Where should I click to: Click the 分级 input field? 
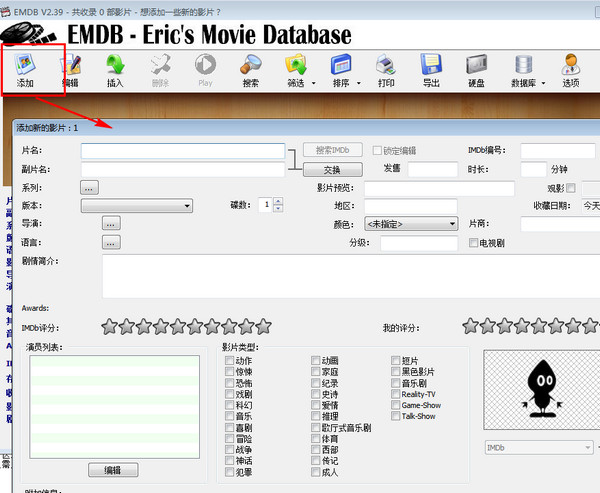419,243
